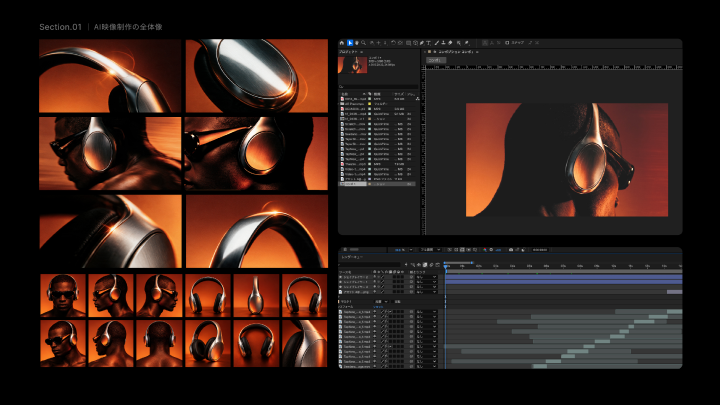Select the Brush tool
The width and height of the screenshot is (720, 405).
(x=437, y=43)
